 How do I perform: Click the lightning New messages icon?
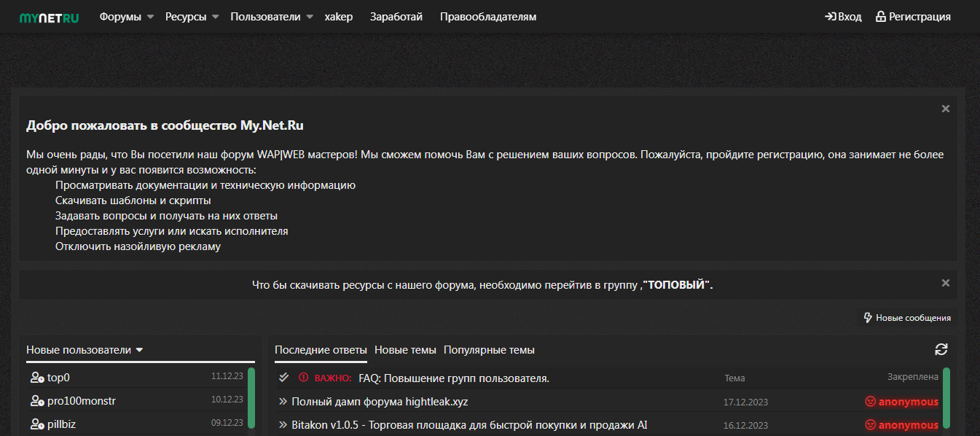(x=868, y=318)
